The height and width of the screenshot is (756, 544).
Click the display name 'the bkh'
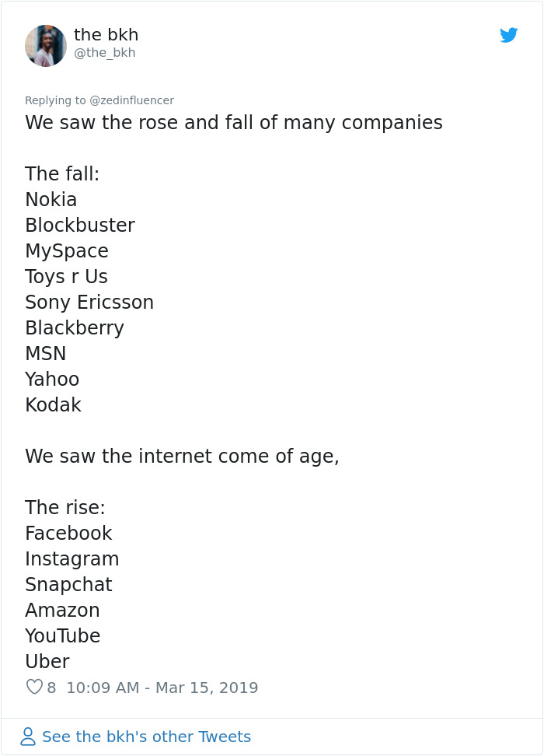tap(106, 34)
